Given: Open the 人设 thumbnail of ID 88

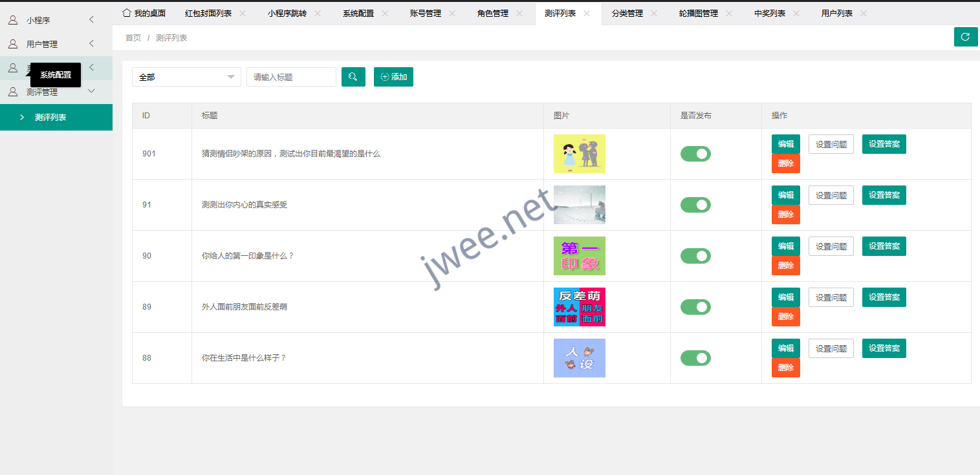Looking at the screenshot, I should 580,358.
